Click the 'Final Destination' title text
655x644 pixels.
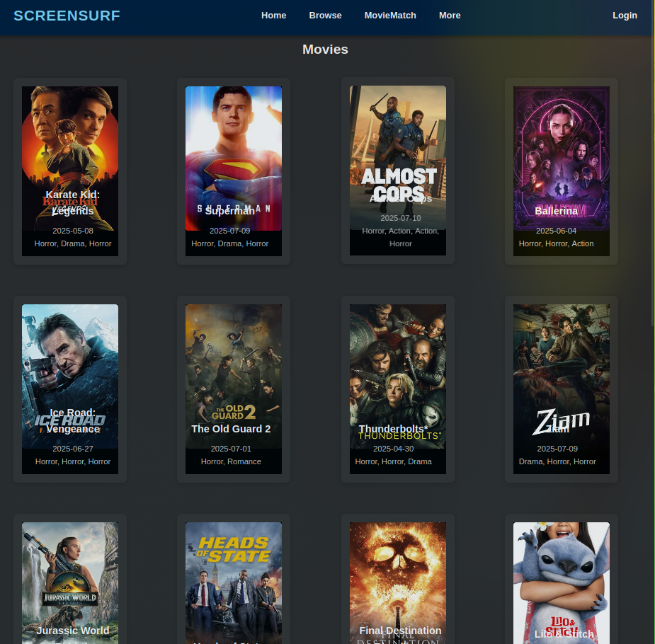pyautogui.click(x=400, y=631)
